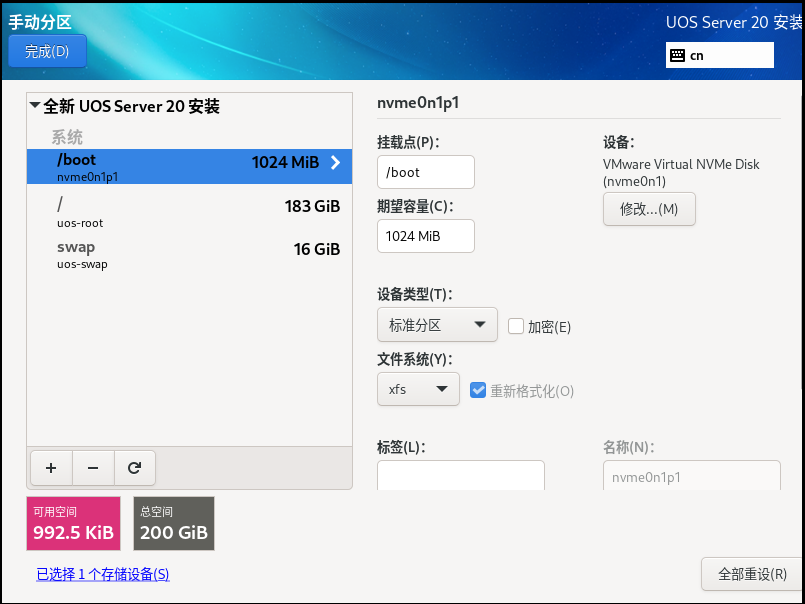Viewport: 805px width, 604px height.
Task: Click the 挂载点 /boot input field
Action: [426, 172]
